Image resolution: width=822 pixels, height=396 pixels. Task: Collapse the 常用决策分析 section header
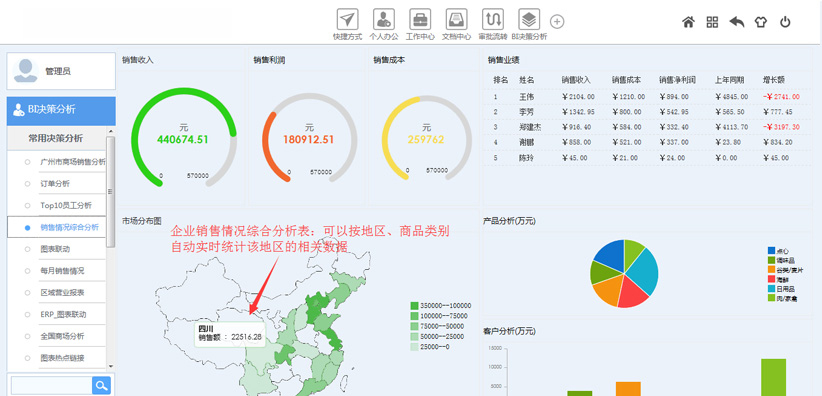[56, 138]
